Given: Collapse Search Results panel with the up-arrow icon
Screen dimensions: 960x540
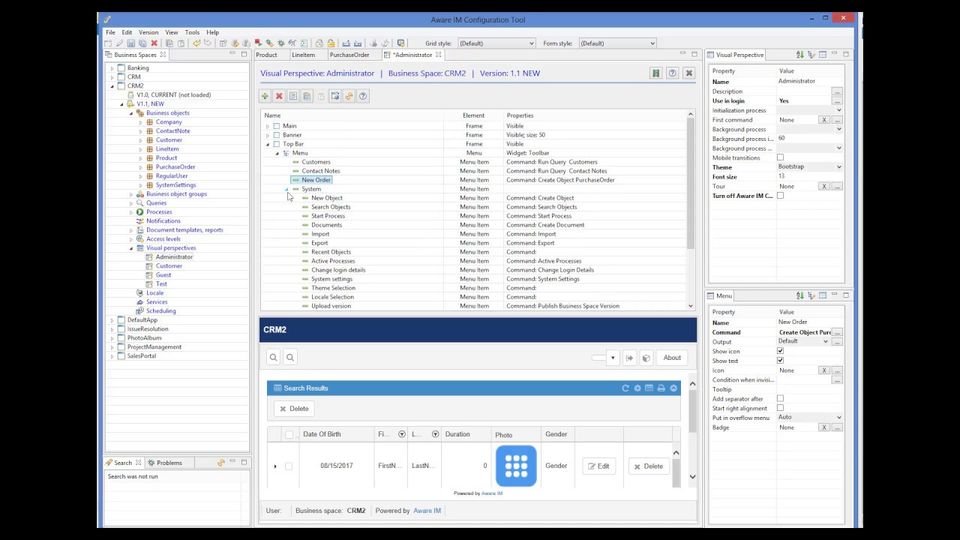Looking at the screenshot, I should tap(673, 388).
